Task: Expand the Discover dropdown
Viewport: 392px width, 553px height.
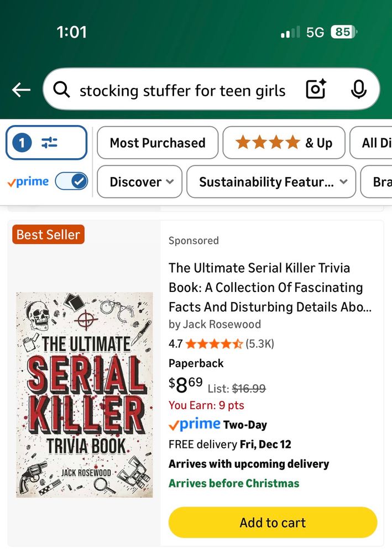Action: click(139, 181)
